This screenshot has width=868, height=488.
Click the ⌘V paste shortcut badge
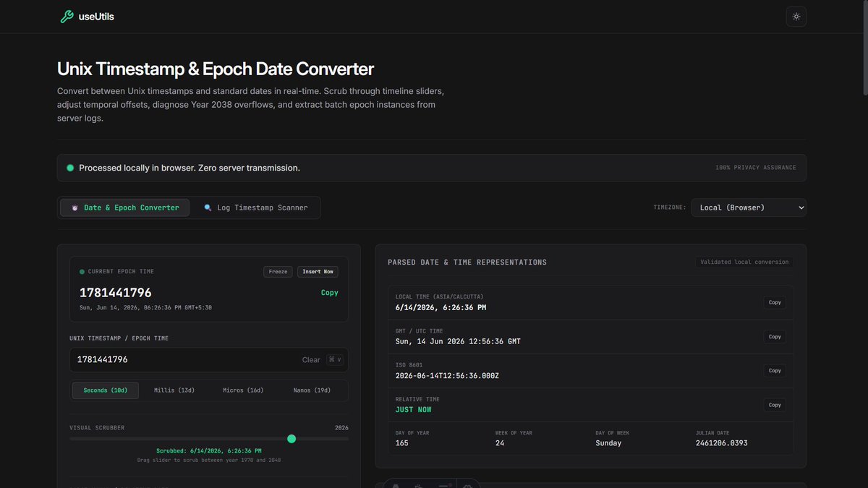[x=335, y=359]
